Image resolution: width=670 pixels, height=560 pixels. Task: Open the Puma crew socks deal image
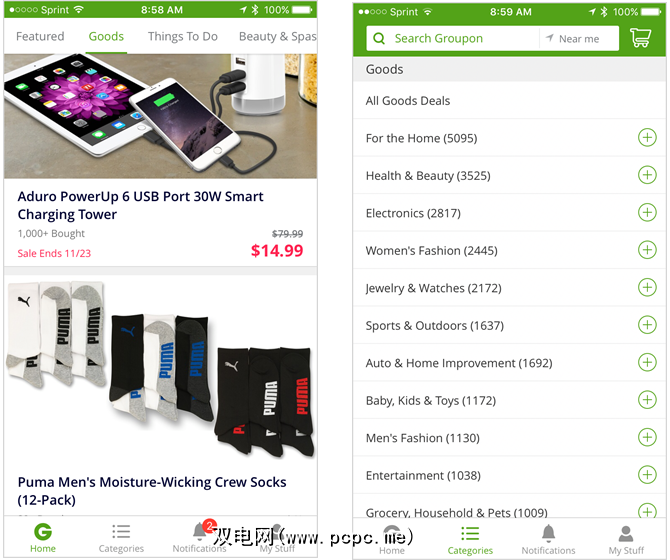[x=161, y=369]
